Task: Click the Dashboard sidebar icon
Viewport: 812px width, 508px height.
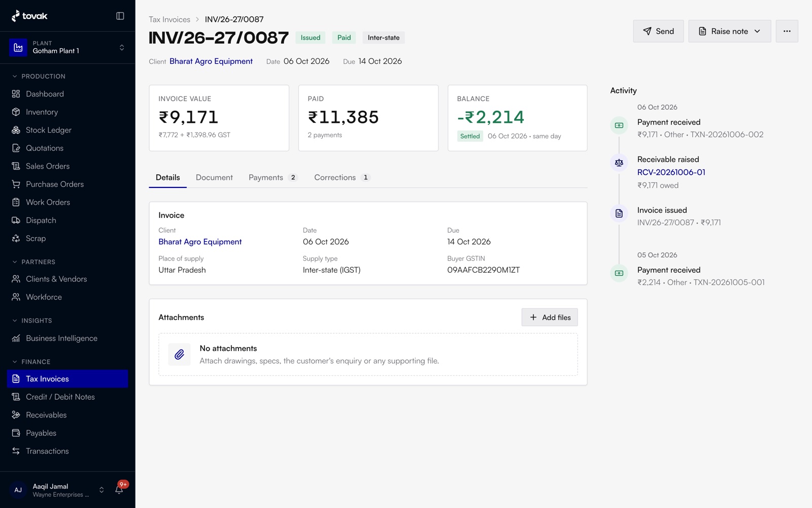Action: click(16, 94)
